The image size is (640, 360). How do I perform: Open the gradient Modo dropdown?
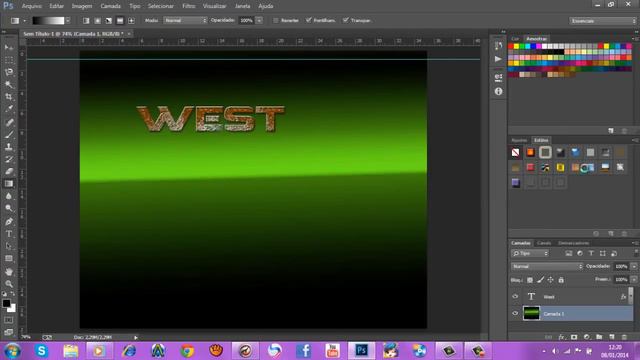pyautogui.click(x=185, y=20)
